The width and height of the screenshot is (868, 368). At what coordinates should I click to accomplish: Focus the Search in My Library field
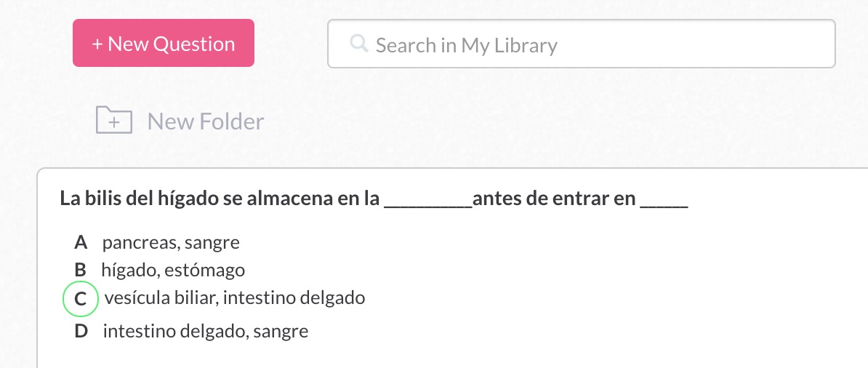tap(582, 45)
